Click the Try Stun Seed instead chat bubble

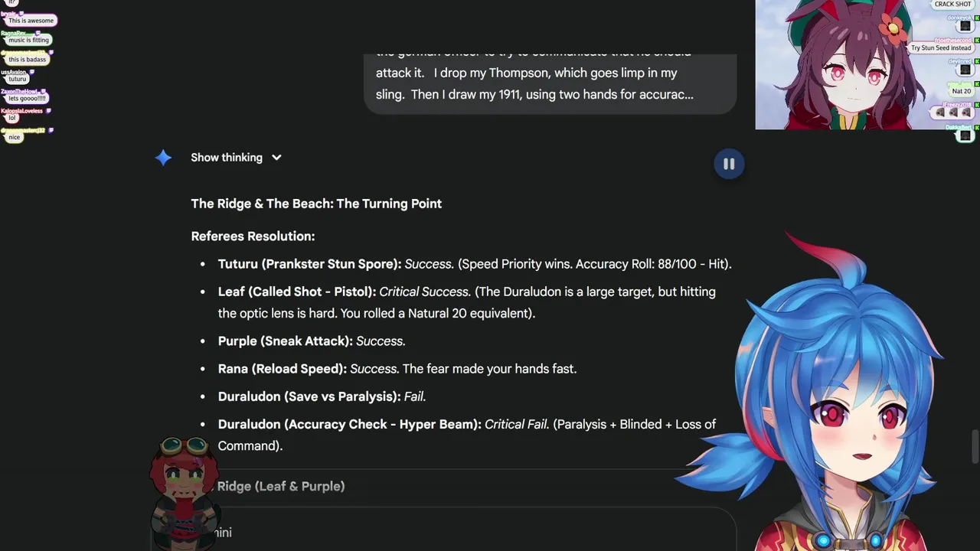point(941,47)
